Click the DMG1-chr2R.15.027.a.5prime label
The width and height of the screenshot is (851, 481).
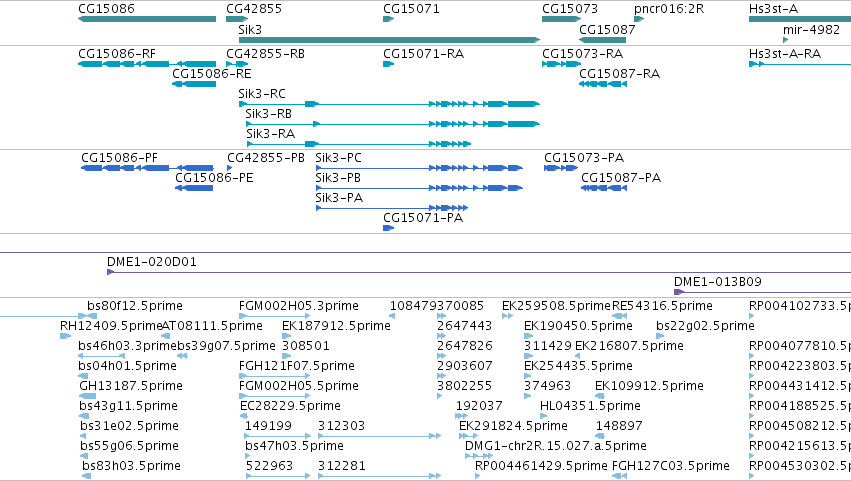click(x=556, y=446)
